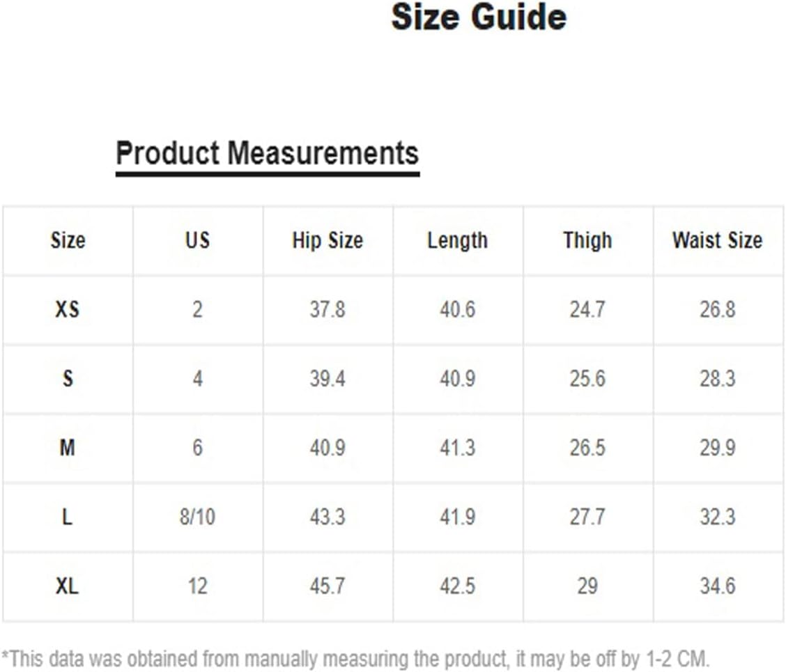
Task: Select the Hip Size column header
Action: [x=327, y=240]
